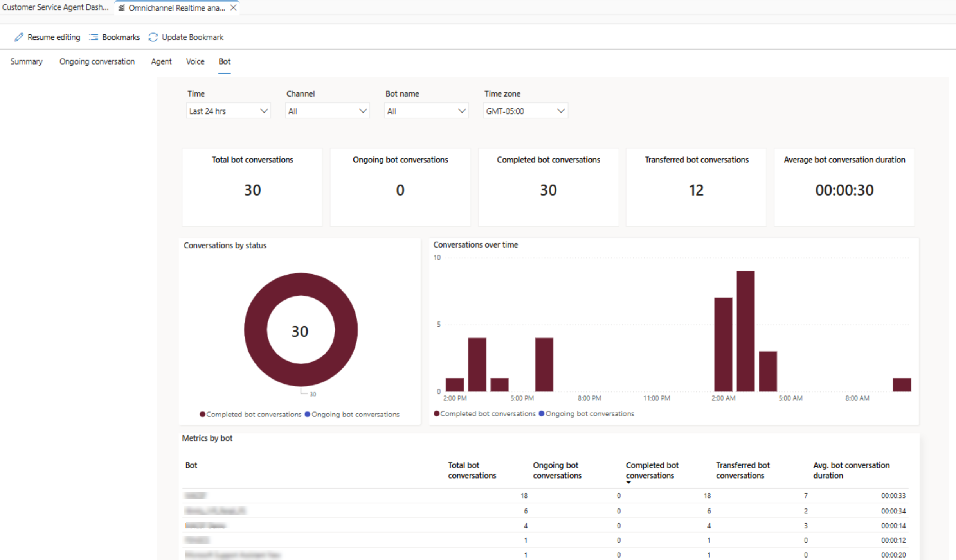Viewport: 956px width, 560px height.
Task: Sort by Bot column header
Action: [x=191, y=465]
